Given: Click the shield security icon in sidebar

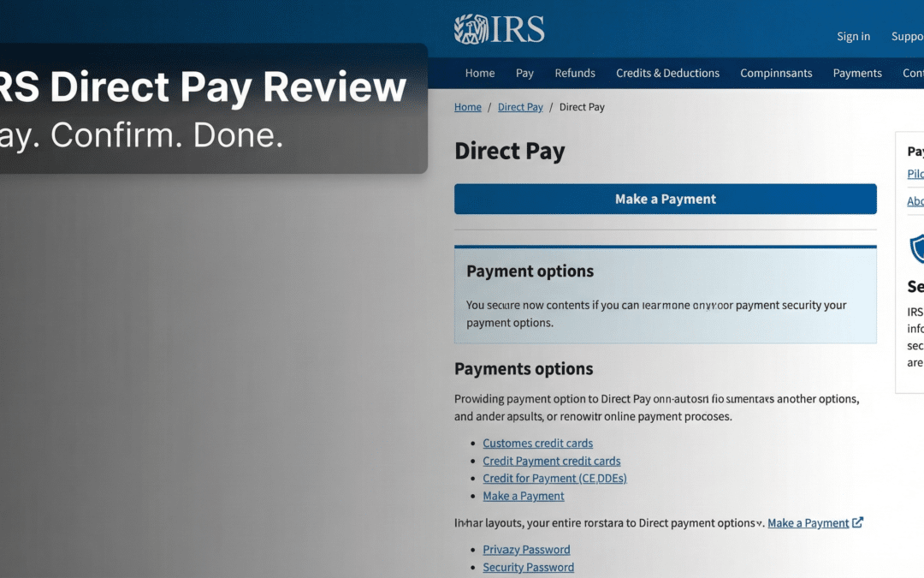Looking at the screenshot, I should click(917, 247).
